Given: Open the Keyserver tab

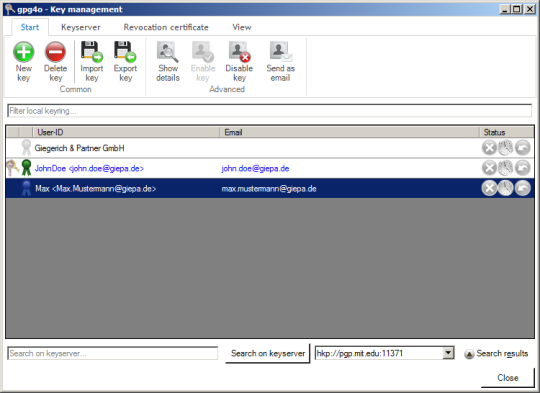Looking at the screenshot, I should coord(81,27).
